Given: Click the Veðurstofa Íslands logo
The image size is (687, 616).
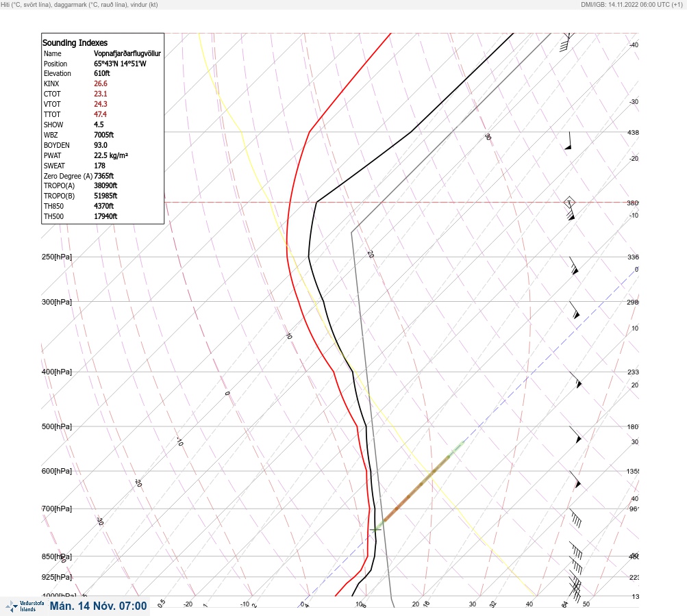Looking at the screenshot, I should click(25, 606).
